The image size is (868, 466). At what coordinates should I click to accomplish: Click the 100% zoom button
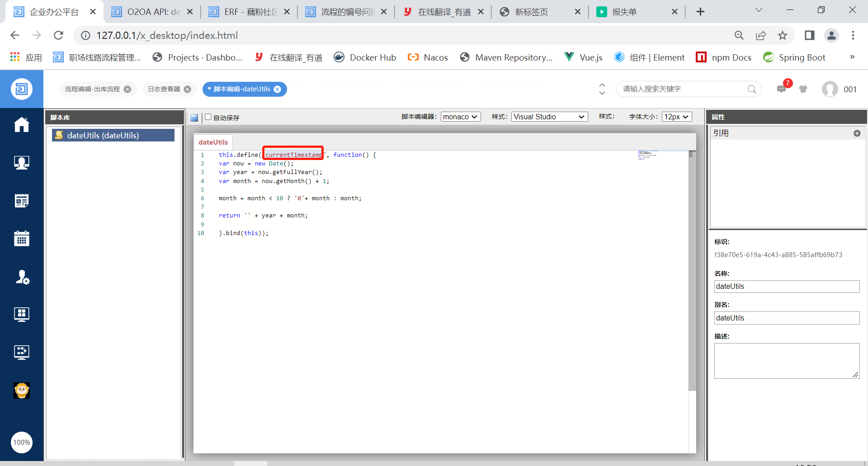pyautogui.click(x=21, y=442)
